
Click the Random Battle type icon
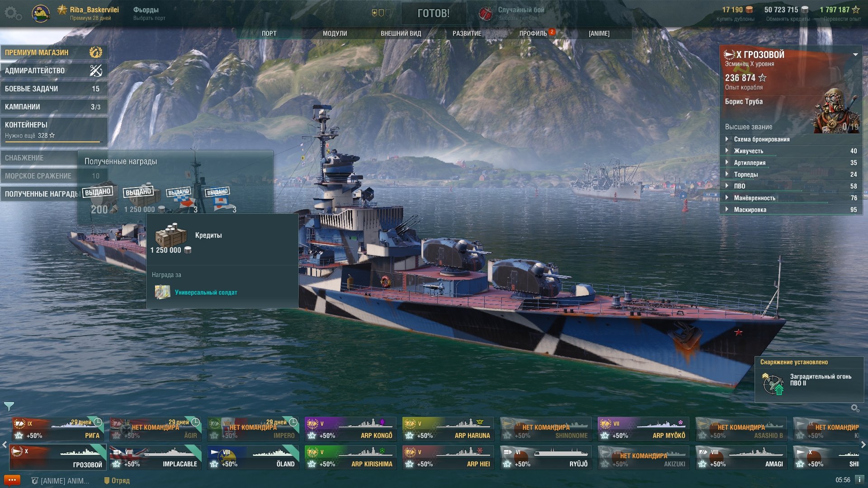(486, 14)
